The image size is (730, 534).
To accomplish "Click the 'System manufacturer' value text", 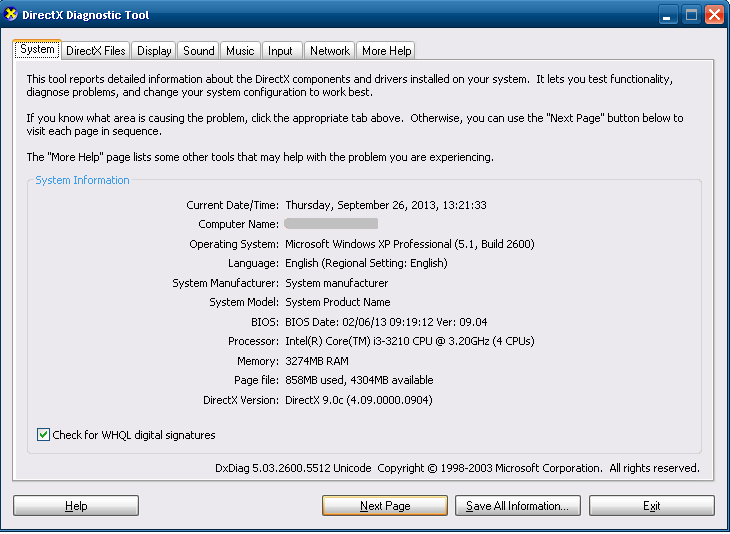I will tap(337, 283).
